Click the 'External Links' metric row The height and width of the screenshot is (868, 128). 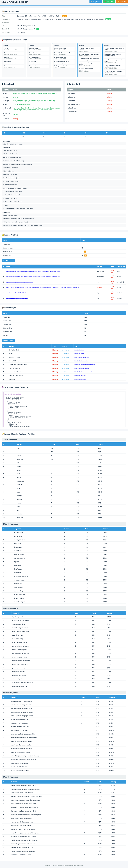pyautogui.click(x=64, y=328)
